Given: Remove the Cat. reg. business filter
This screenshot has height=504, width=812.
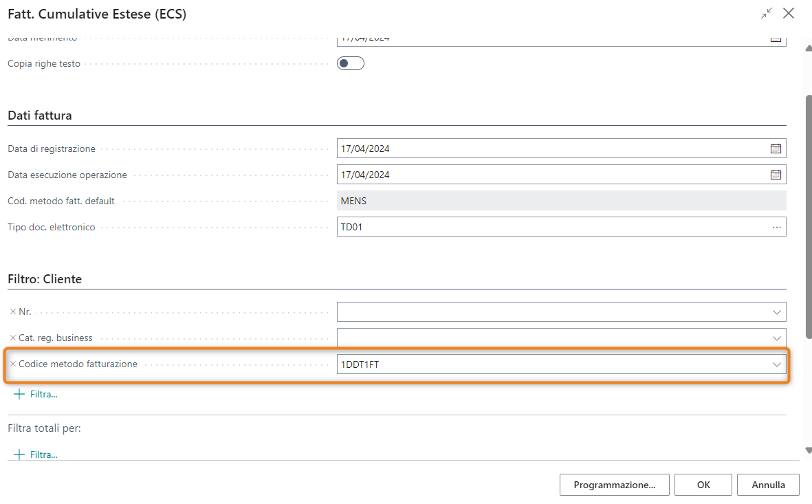Looking at the screenshot, I should pos(12,338).
